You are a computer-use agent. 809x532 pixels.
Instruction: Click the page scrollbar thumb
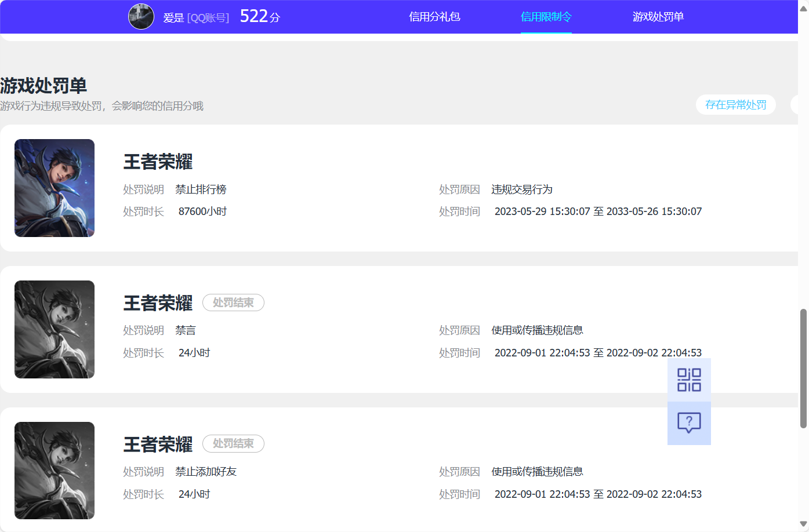(803, 369)
